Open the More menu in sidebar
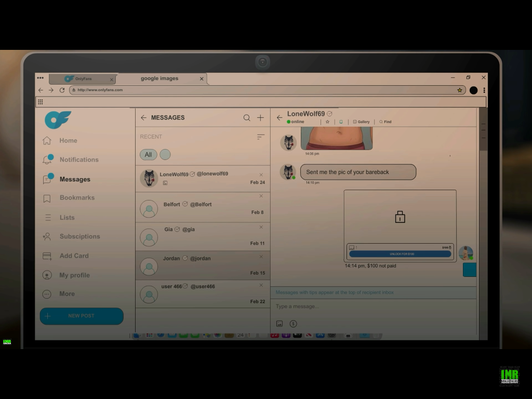This screenshot has width=532, height=399. pos(58,294)
